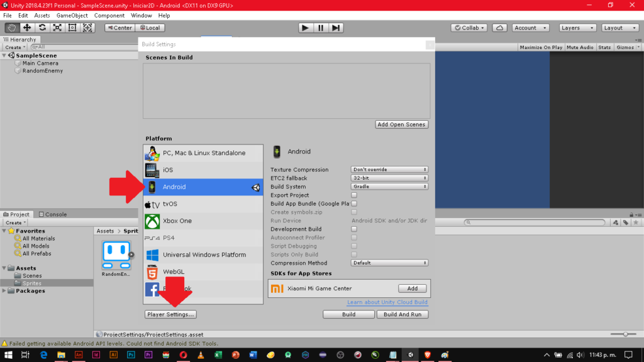The height and width of the screenshot is (362, 644).
Task: Click the Hierarchy search field
Action: [84, 47]
